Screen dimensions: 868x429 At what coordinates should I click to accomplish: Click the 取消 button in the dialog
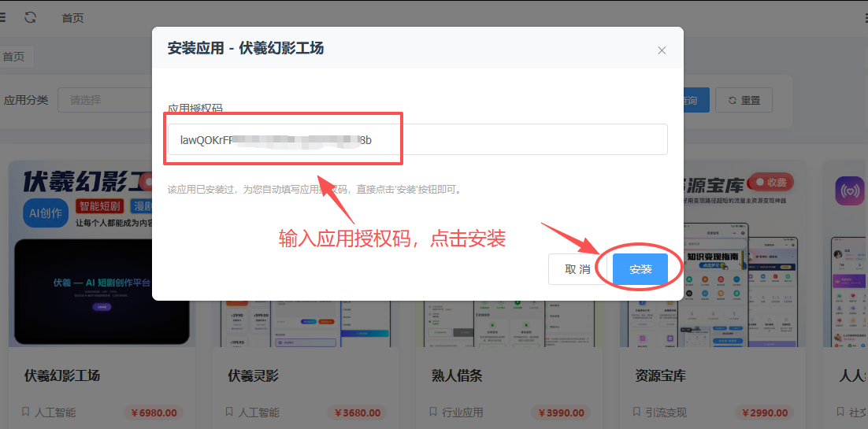(577, 269)
